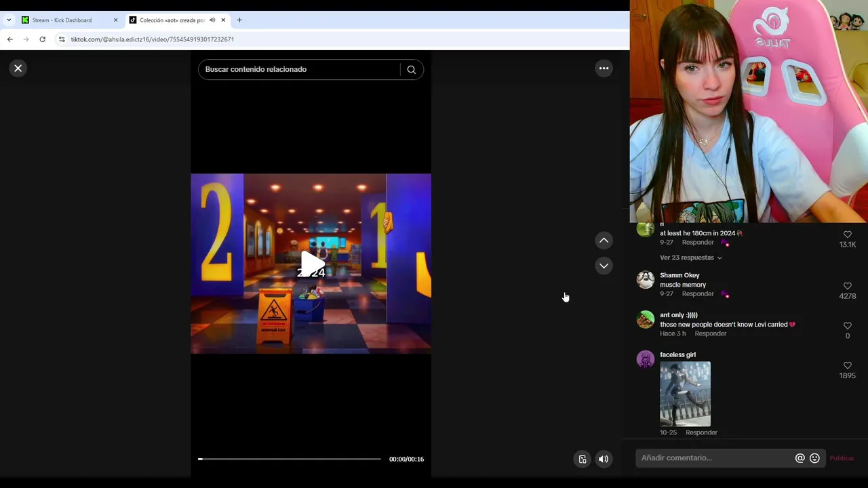The width and height of the screenshot is (868, 488).
Task: Open a new browser tab
Action: (x=239, y=20)
